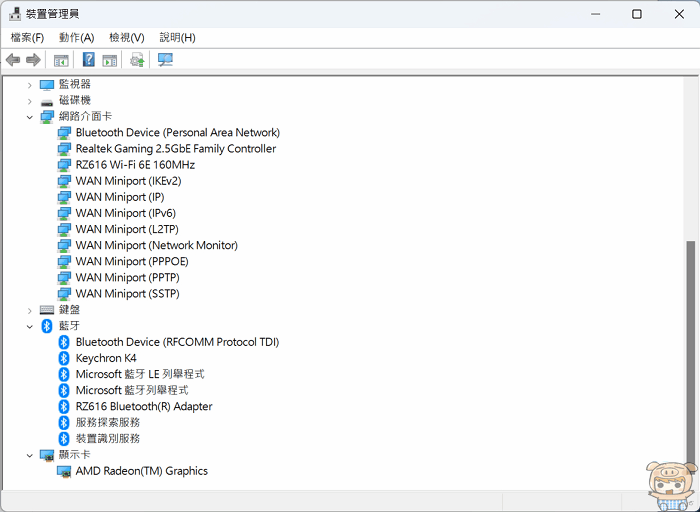700x512 pixels.
Task: Select Bluetooth Device (RFCOMM Protocol TDI)
Action: [x=177, y=342]
